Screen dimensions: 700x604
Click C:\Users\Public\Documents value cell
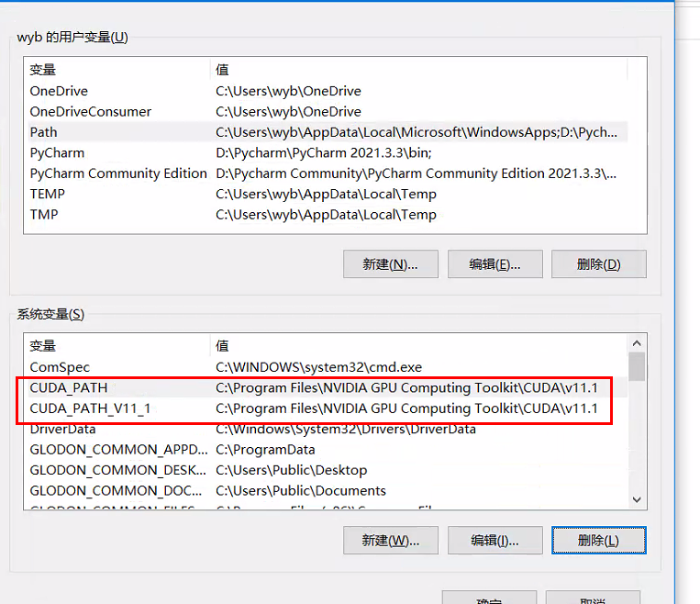(x=300, y=490)
